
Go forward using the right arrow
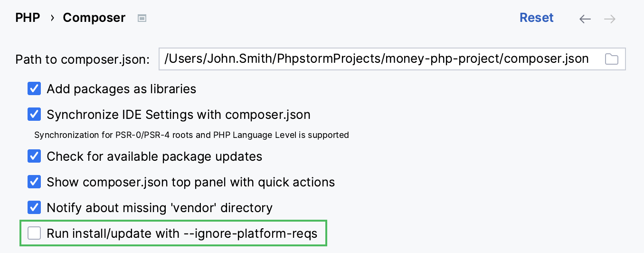(x=610, y=19)
